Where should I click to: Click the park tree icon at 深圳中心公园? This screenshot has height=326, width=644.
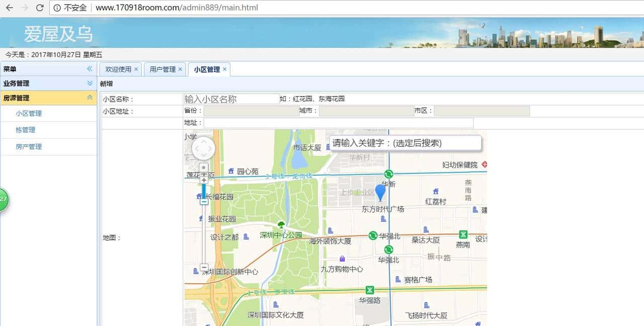(x=281, y=225)
